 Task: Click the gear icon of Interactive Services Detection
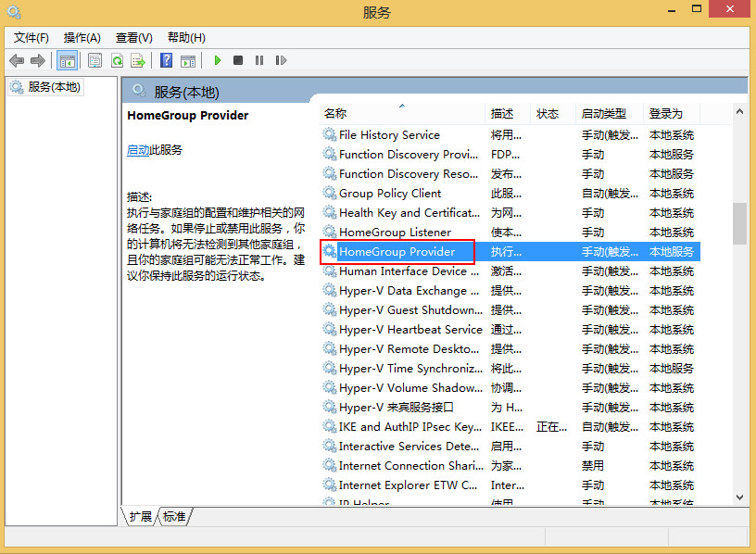coord(330,446)
